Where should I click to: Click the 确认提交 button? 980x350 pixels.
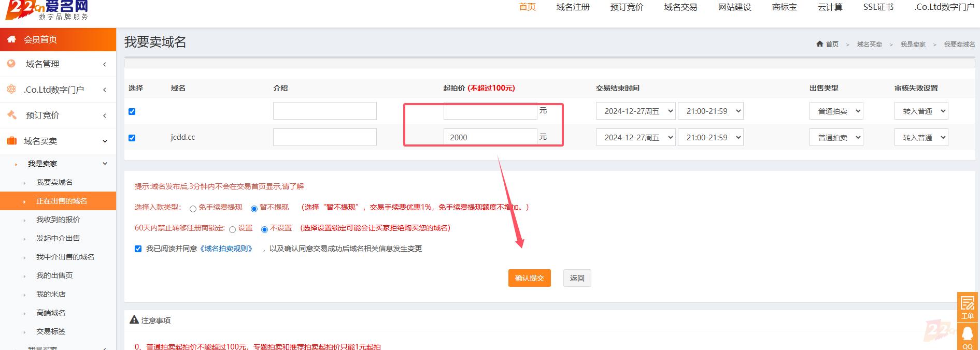coord(529,278)
